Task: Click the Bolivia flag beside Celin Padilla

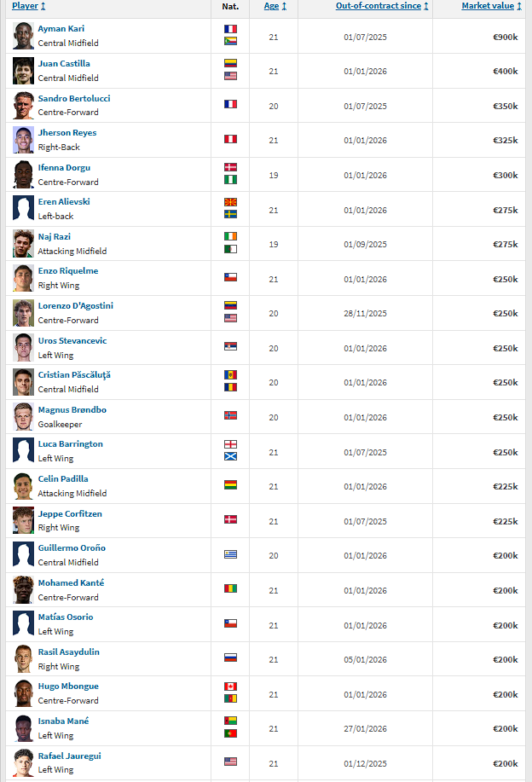Action: (230, 485)
